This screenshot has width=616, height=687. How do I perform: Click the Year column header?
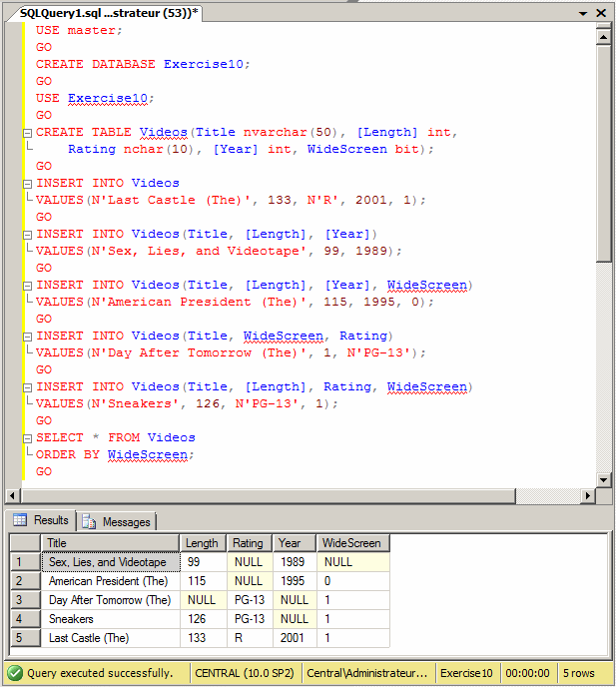pos(295,543)
